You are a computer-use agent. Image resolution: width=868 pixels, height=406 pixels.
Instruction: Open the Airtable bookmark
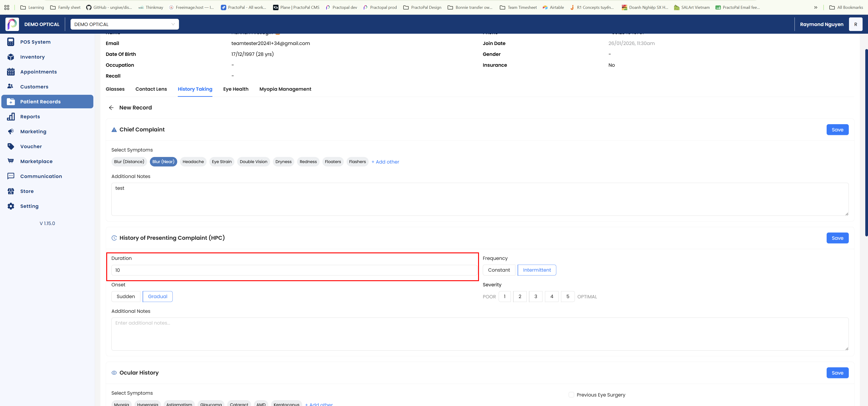point(553,7)
